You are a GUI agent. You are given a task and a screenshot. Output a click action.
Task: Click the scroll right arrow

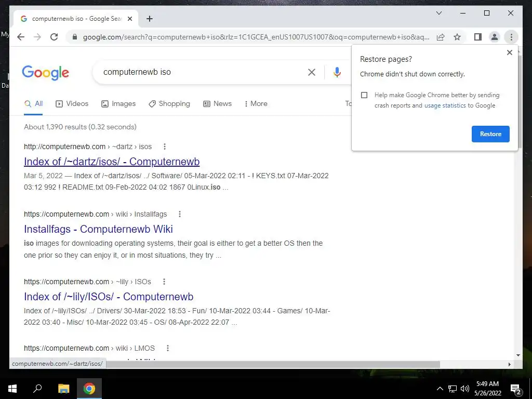(x=509, y=364)
